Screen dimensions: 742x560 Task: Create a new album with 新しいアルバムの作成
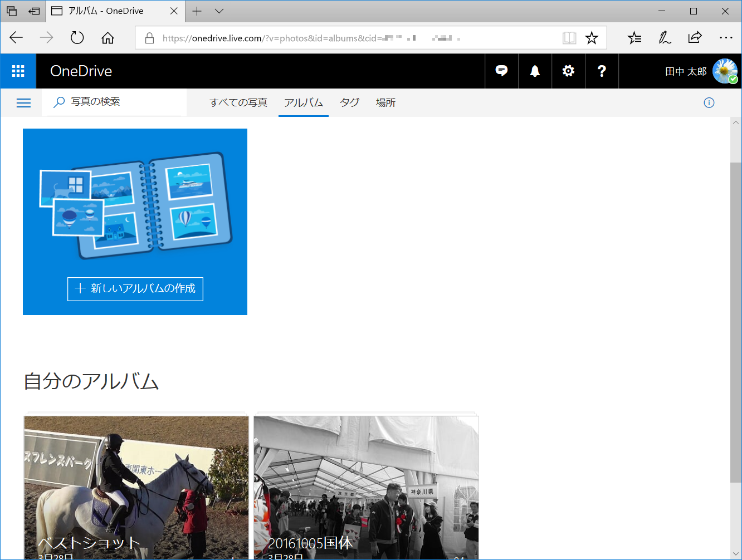[135, 289]
